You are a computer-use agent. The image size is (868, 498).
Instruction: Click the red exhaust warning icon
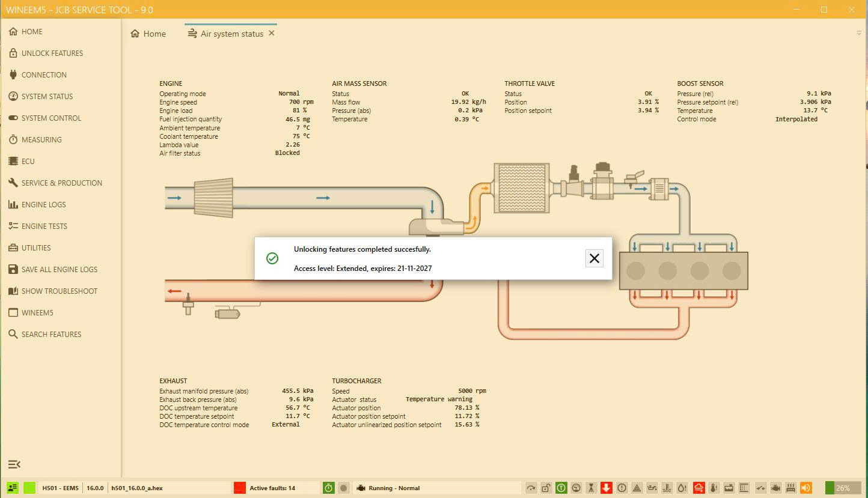click(698, 488)
